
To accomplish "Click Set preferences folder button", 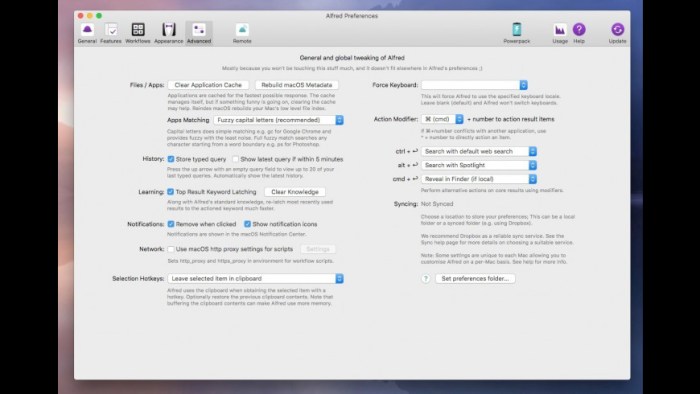I will click(x=475, y=278).
